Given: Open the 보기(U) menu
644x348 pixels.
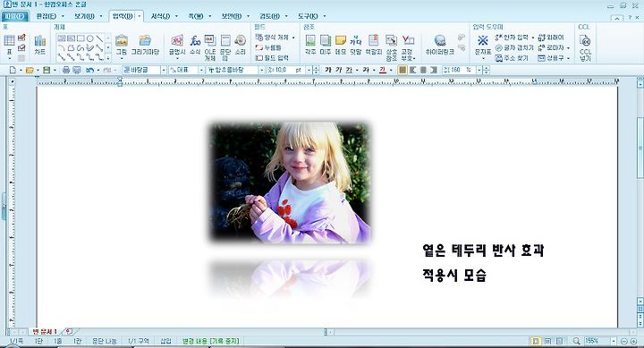Looking at the screenshot, I should 84,16.
